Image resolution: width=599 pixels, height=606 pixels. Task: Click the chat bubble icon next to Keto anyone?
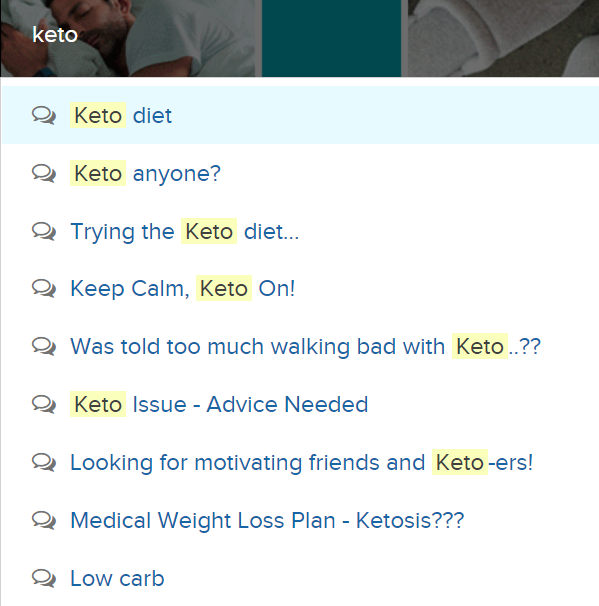click(44, 173)
